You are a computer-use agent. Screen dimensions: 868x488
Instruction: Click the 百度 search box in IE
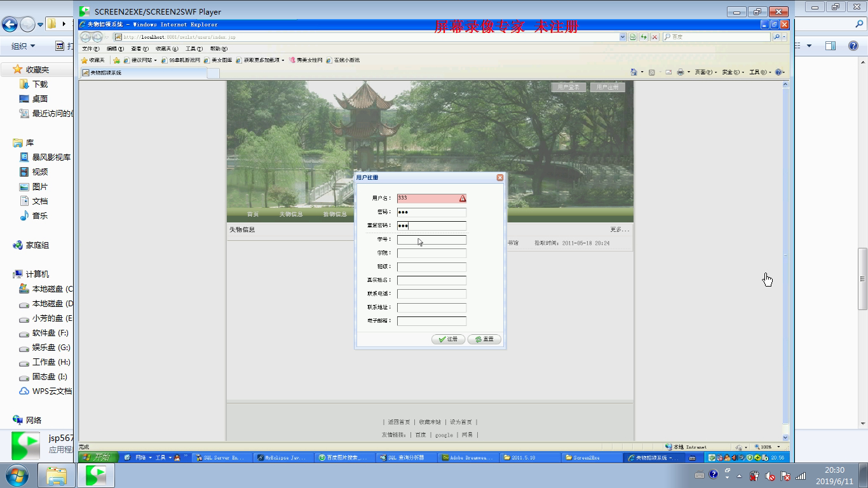[716, 37]
